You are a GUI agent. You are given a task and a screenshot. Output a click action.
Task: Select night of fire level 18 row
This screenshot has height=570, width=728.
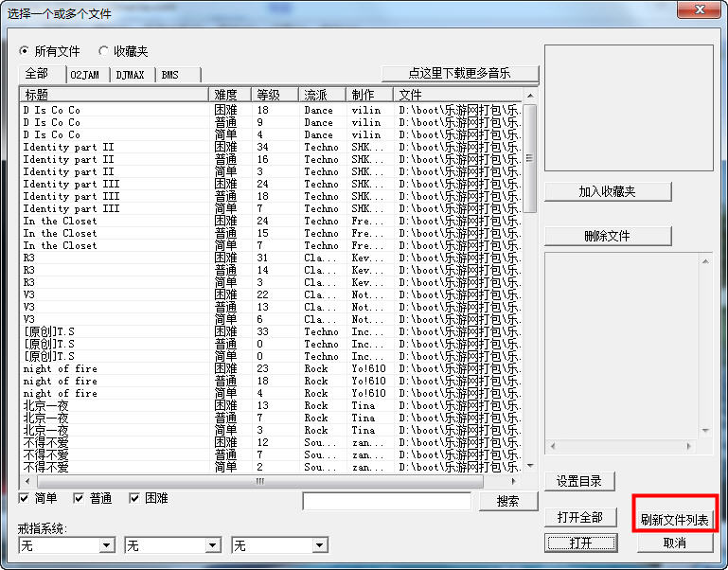pyautogui.click(x=272, y=381)
